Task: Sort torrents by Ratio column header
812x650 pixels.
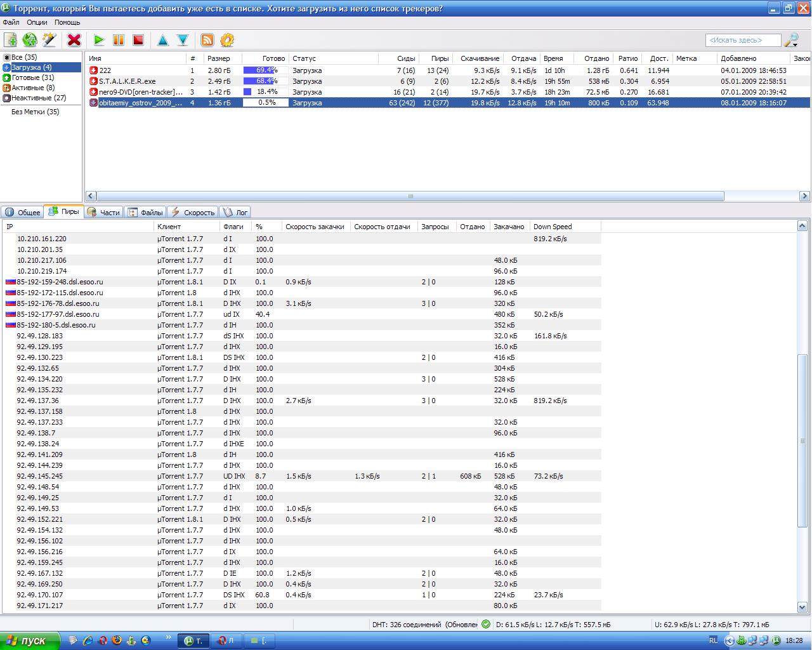Action: 627,58
